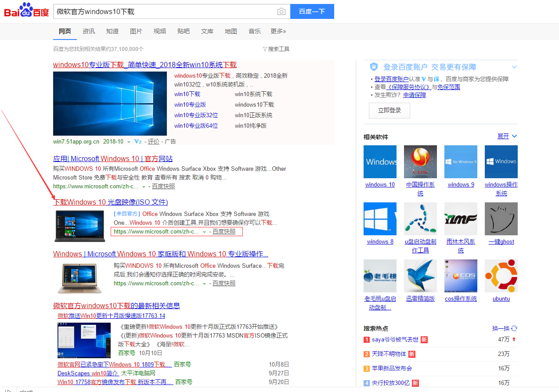
Task: Click 老毛桃u盘启动盘 icon
Action: (x=380, y=276)
